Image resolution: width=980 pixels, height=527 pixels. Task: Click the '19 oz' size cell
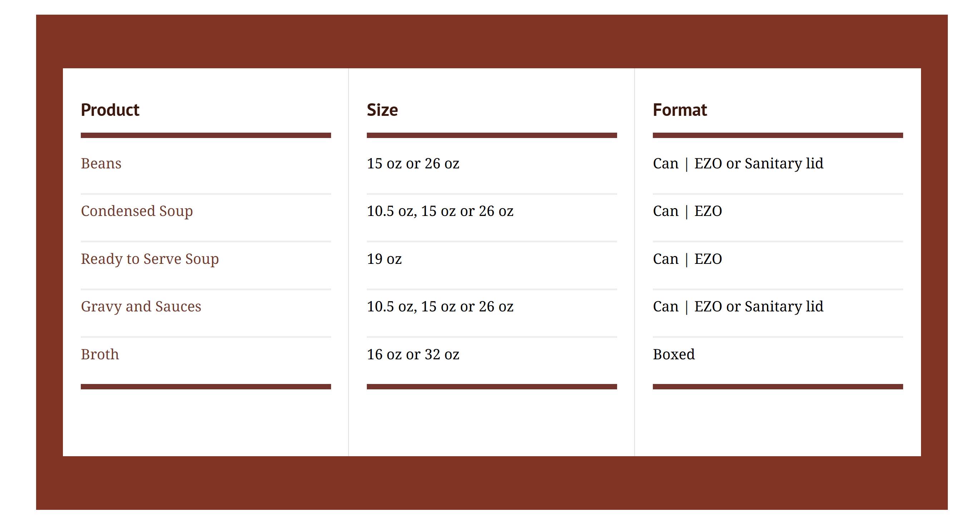[x=384, y=259]
